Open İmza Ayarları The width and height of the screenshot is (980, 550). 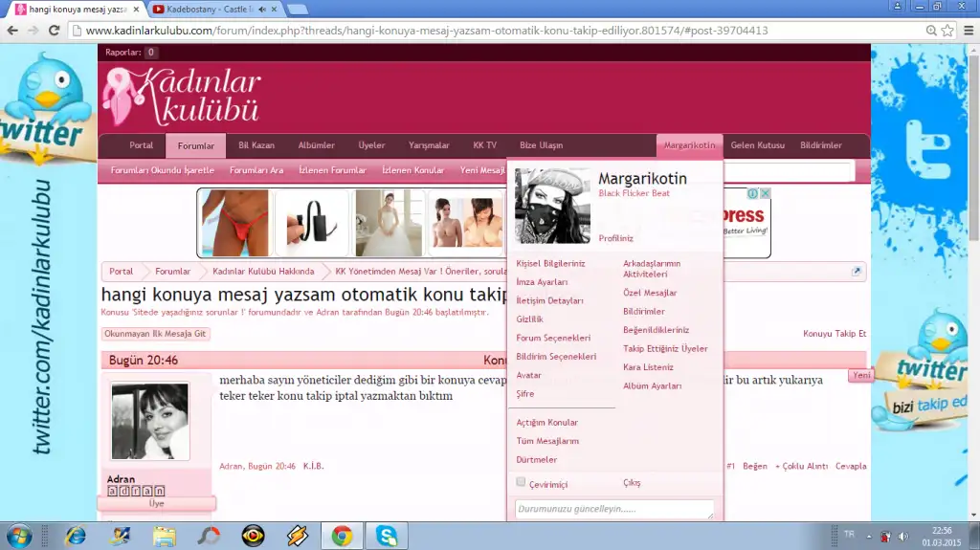pyautogui.click(x=542, y=282)
